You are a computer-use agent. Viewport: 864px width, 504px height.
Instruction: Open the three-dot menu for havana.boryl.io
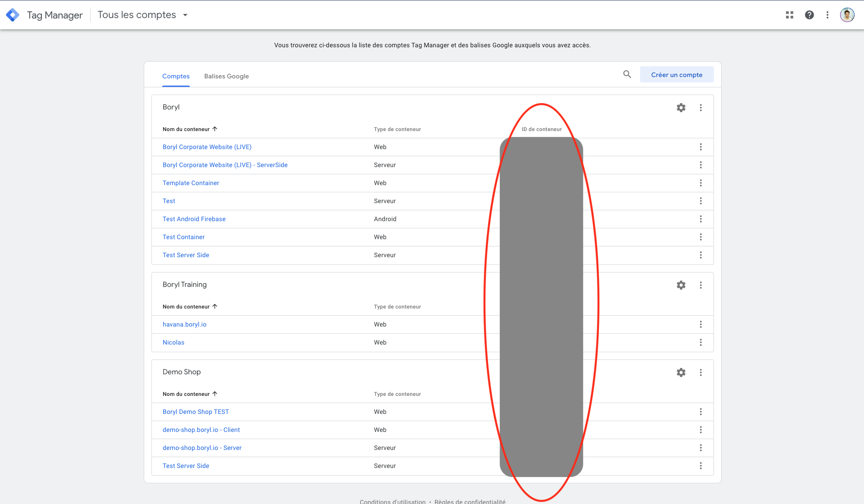pyautogui.click(x=701, y=324)
